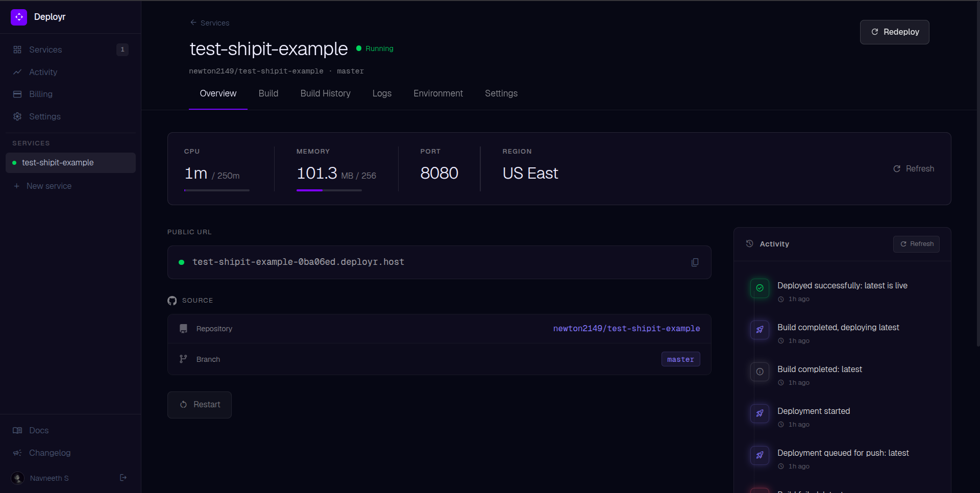The width and height of the screenshot is (980, 493).
Task: Click rocket icon for Deployment queued for push
Action: coord(759,455)
